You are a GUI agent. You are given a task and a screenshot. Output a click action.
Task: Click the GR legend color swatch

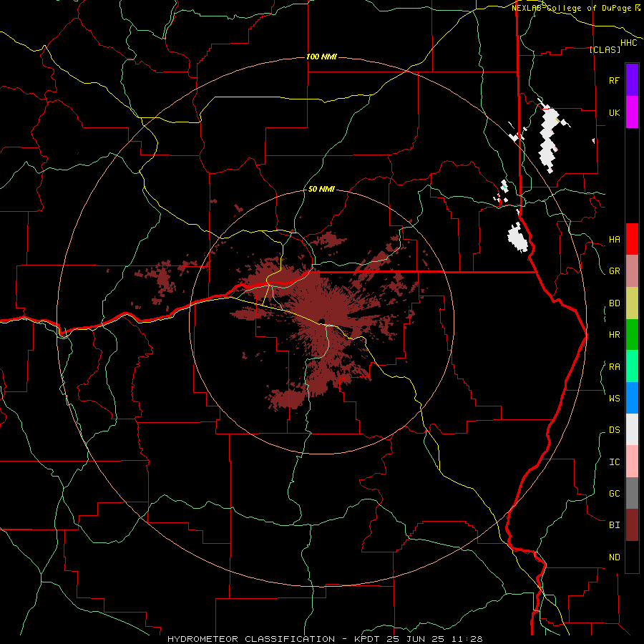pos(632,271)
